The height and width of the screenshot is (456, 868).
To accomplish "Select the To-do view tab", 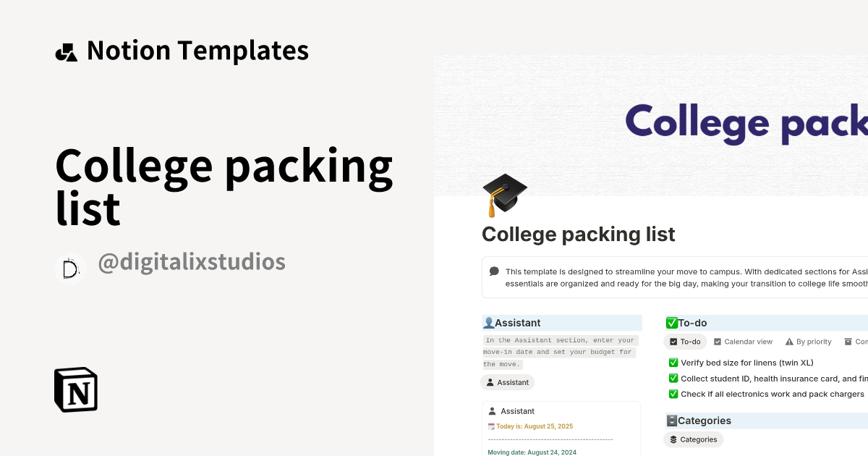I will coord(684,342).
